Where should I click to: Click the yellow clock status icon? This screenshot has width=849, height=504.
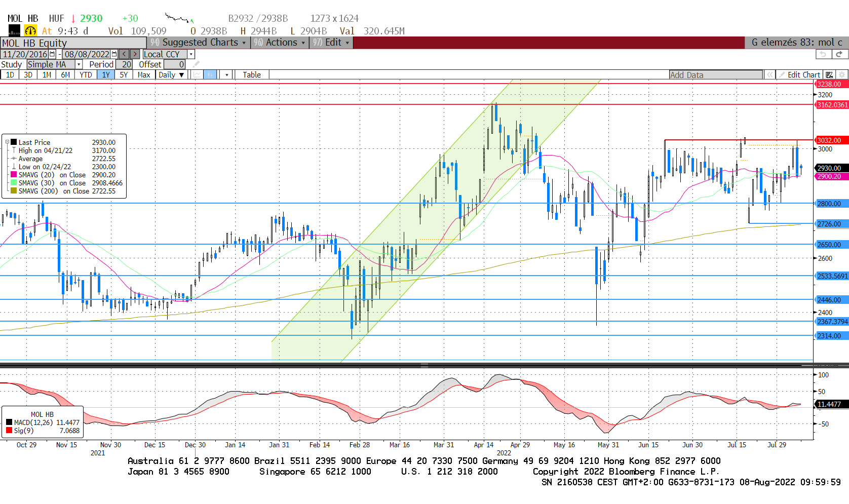pos(30,31)
